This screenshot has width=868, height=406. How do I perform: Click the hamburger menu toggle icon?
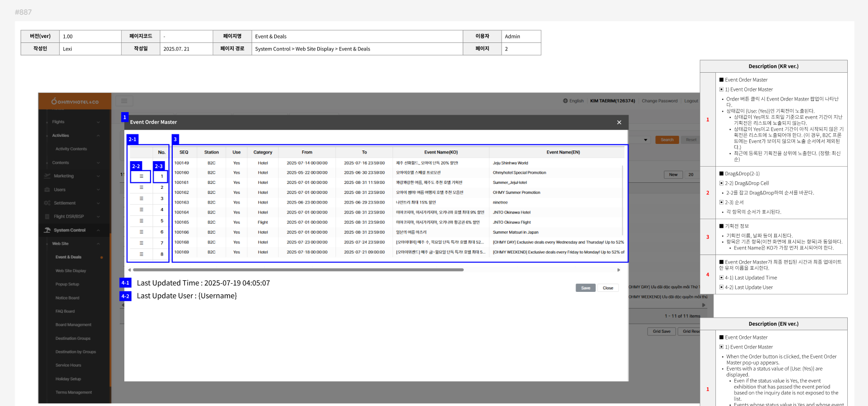pyautogui.click(x=124, y=101)
